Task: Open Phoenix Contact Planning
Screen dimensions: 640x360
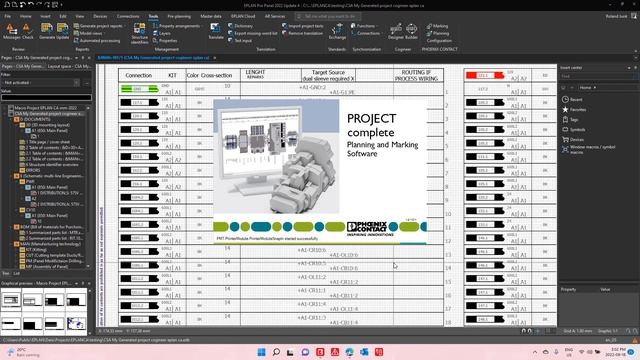Action: 438,33
